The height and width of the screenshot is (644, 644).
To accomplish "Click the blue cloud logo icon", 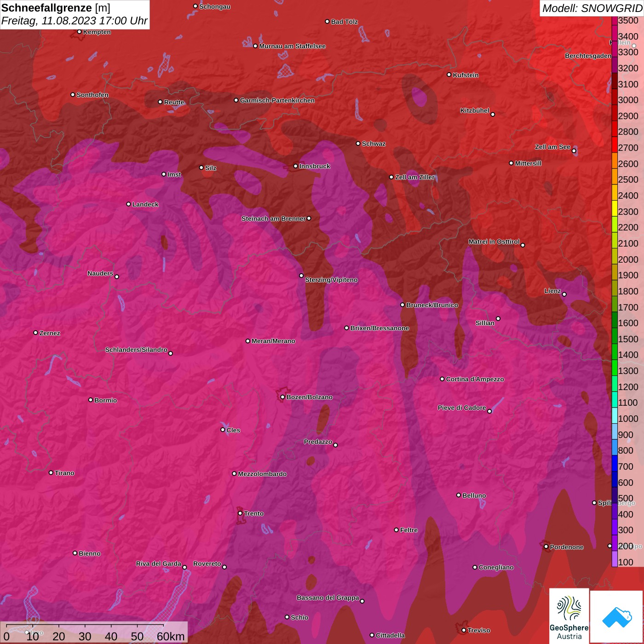I will click(x=617, y=617).
